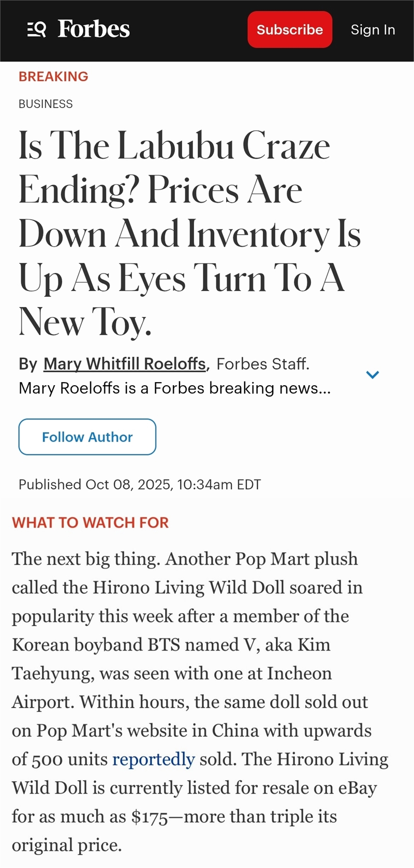414x868 pixels.
Task: Click the WHAT TO WATCH FOR heading
Action: [x=91, y=523]
